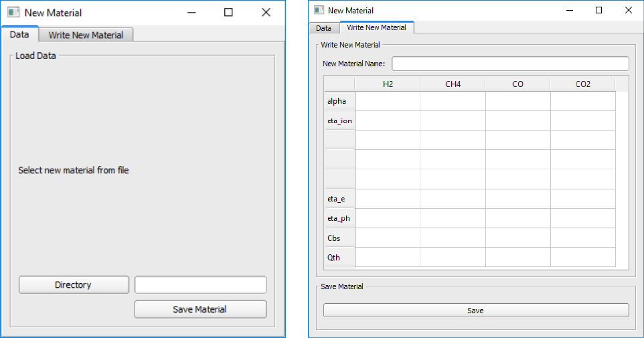Minimize the left New Material window
This screenshot has width=644, height=338.
(191, 13)
